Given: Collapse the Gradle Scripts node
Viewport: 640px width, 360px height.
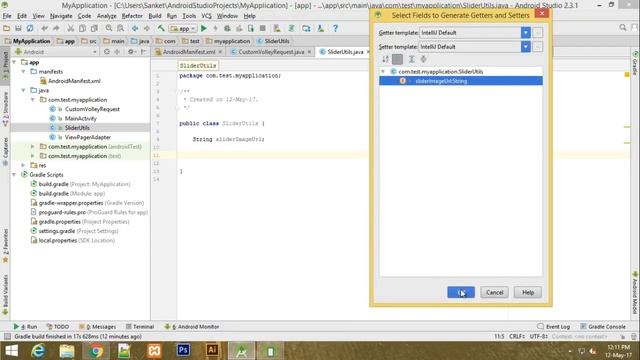Looking at the screenshot, I should pos(14,175).
